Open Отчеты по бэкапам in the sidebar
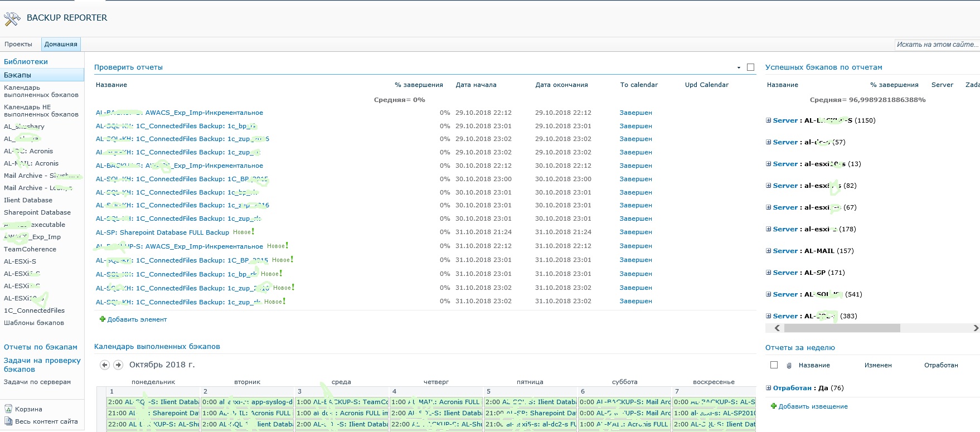 41,347
